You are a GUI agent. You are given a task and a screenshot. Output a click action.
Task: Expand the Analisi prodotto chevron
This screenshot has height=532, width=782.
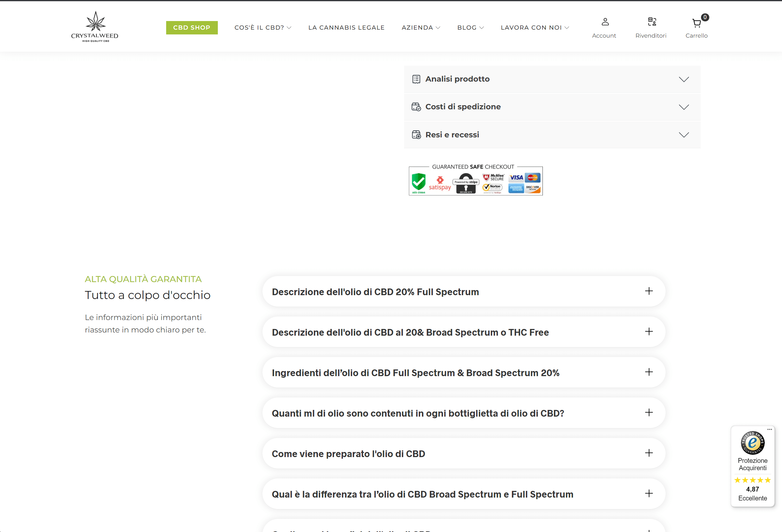(684, 79)
